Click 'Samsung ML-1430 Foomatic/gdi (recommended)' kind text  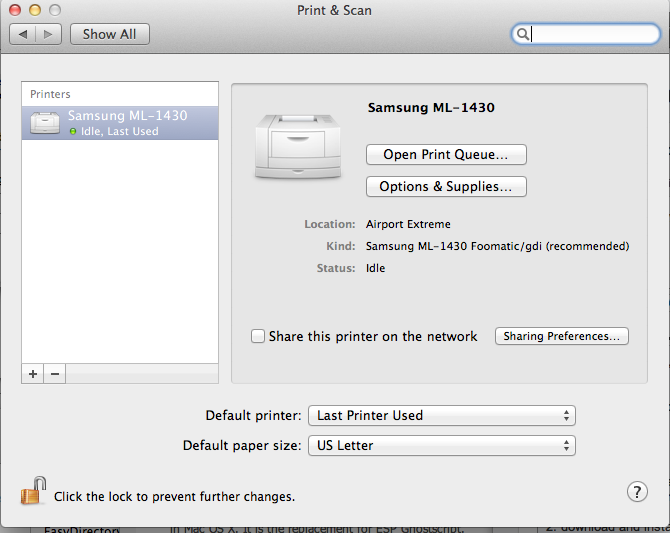(497, 246)
